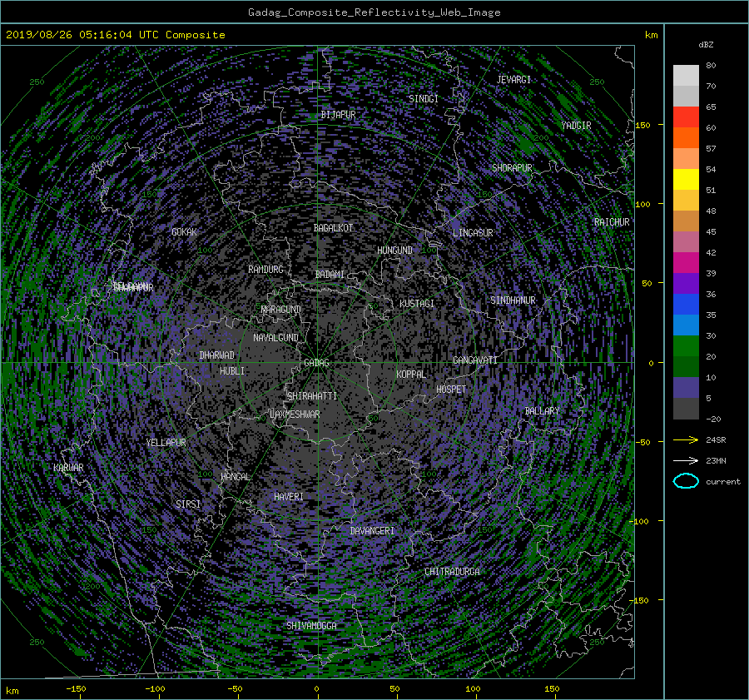
Task: Click the BAGALKOT city label
Action: (x=333, y=228)
